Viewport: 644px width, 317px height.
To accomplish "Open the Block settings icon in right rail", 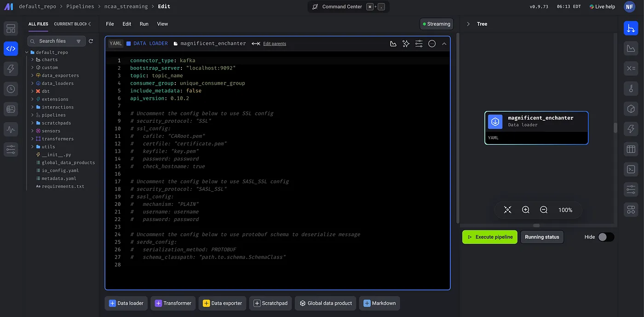I will tap(631, 189).
